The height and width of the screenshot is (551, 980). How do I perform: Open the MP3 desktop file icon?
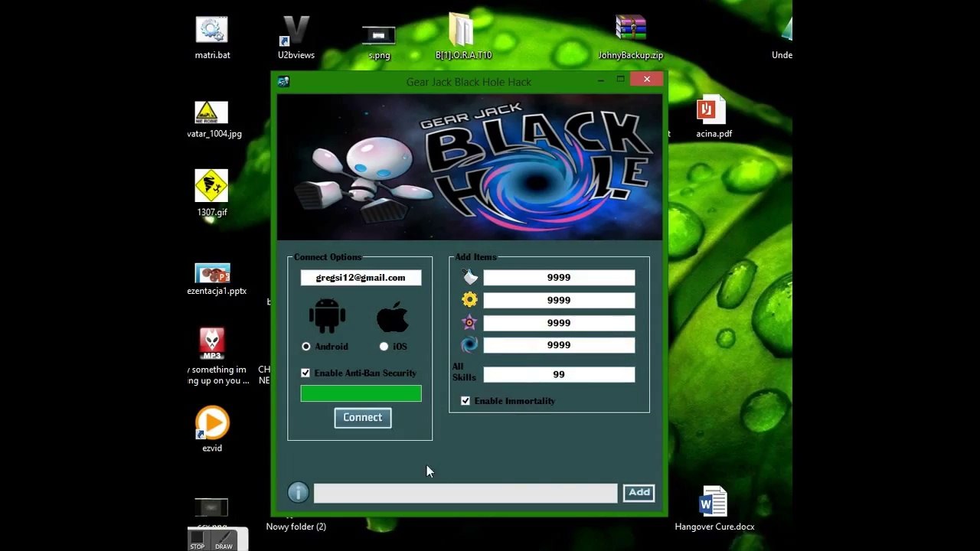pos(212,344)
